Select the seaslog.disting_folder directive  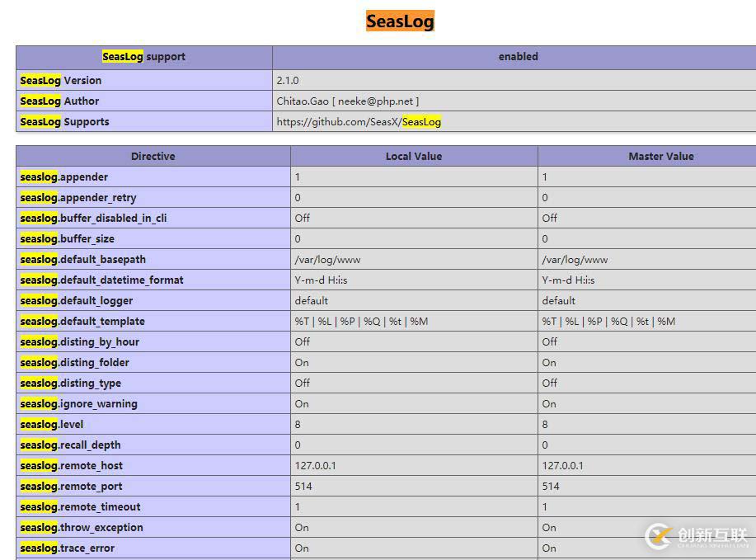click(74, 363)
